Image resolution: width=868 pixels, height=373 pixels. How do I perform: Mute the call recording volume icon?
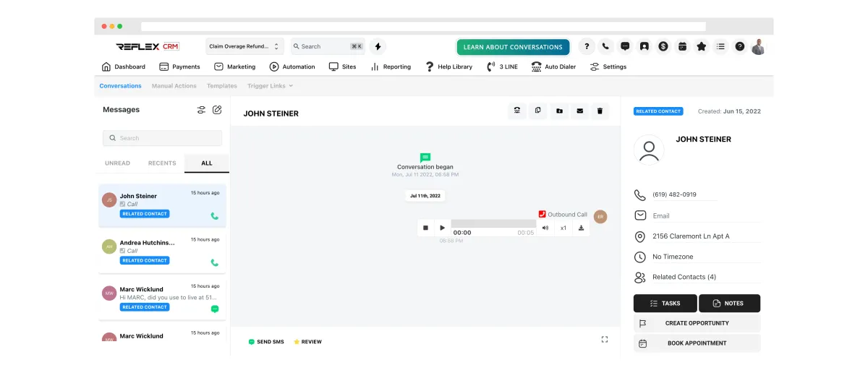point(545,228)
